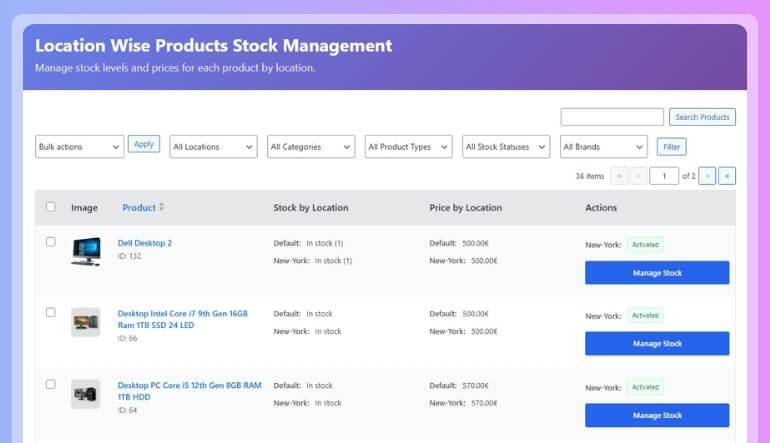
Task: Tick the Desktop PC Core i5 row checkbox
Action: 51,384
